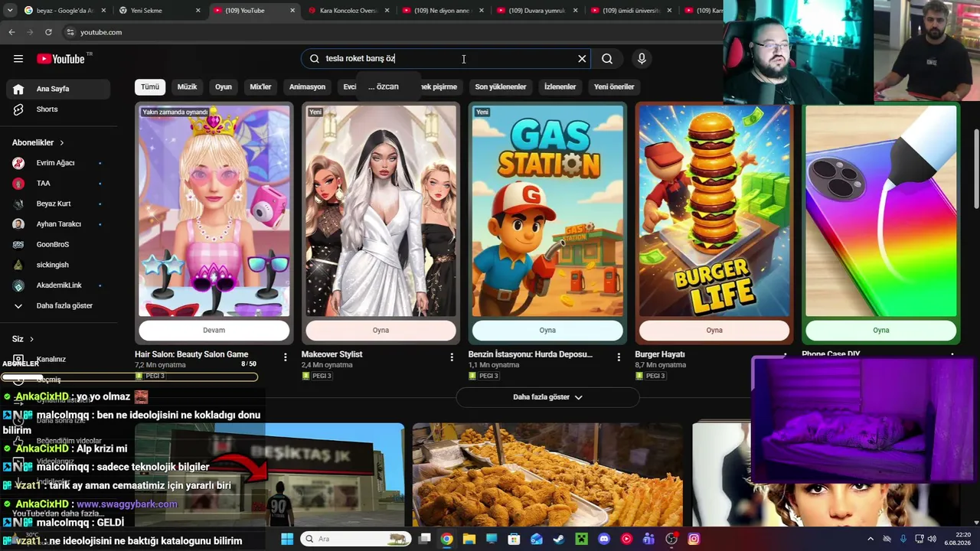Image resolution: width=980 pixels, height=551 pixels.
Task: Start voice search with the microphone icon
Action: pyautogui.click(x=642, y=59)
